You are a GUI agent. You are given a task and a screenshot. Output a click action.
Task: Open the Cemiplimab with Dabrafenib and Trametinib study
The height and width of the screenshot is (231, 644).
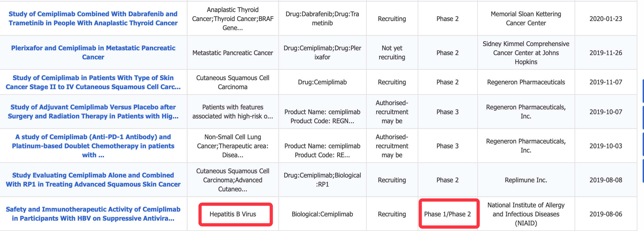point(93,18)
